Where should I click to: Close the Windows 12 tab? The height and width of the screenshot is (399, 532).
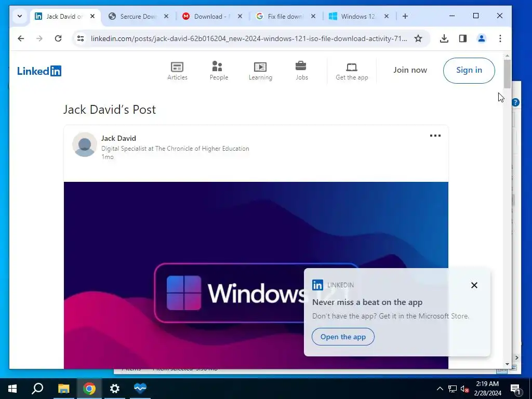pyautogui.click(x=387, y=16)
